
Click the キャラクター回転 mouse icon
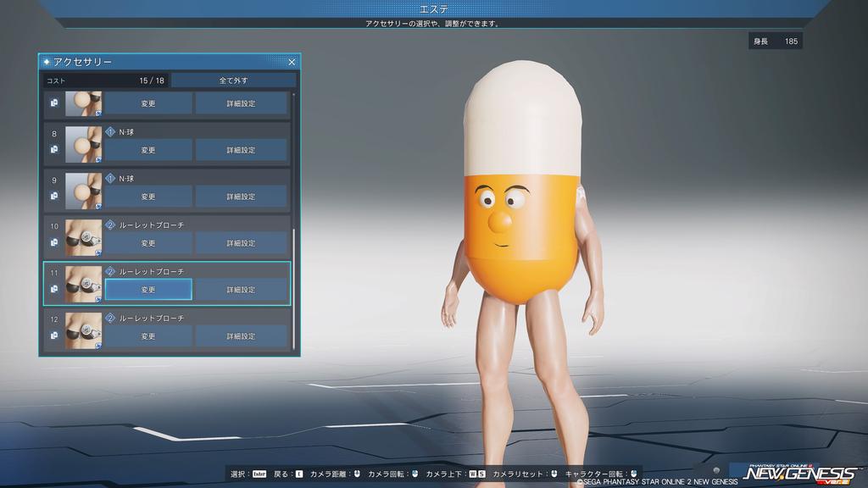(x=634, y=474)
